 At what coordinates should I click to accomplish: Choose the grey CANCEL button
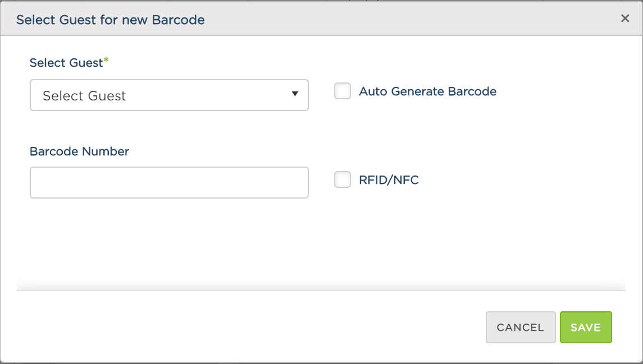point(521,327)
